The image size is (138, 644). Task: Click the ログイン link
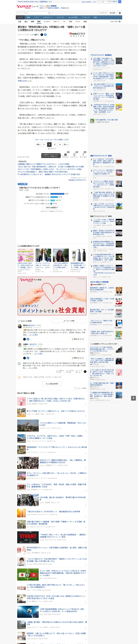pyautogui.click(x=42, y=8)
